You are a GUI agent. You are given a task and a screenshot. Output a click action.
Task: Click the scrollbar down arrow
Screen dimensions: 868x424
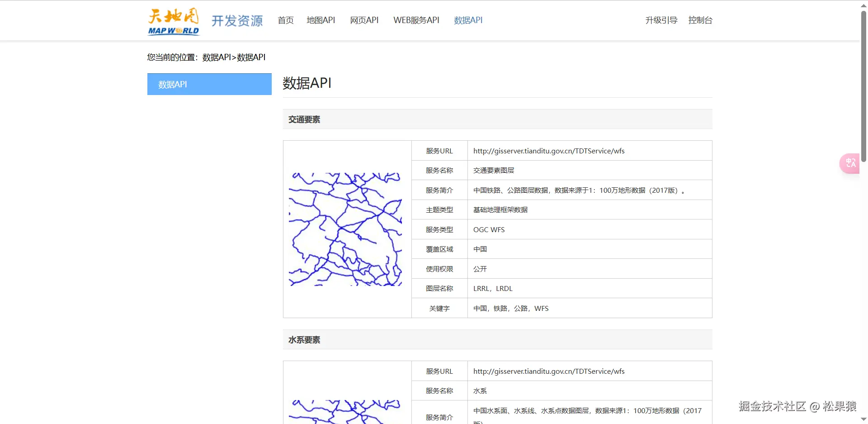863,419
